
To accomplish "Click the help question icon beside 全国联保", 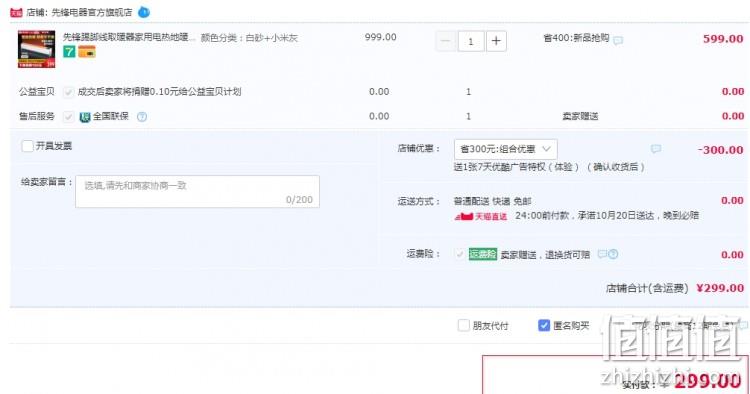I will (x=142, y=116).
